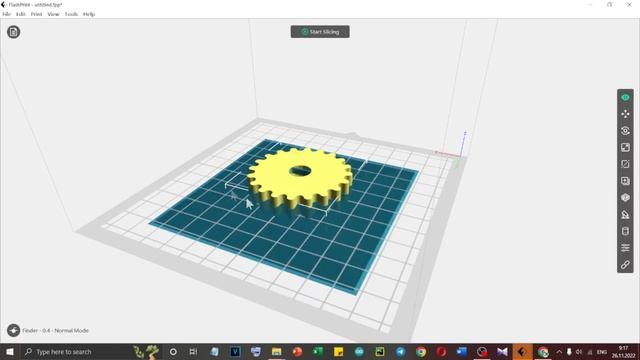Screen dimensions: 640x360
Task: Open the model list icon at top left
Action: coord(13,32)
